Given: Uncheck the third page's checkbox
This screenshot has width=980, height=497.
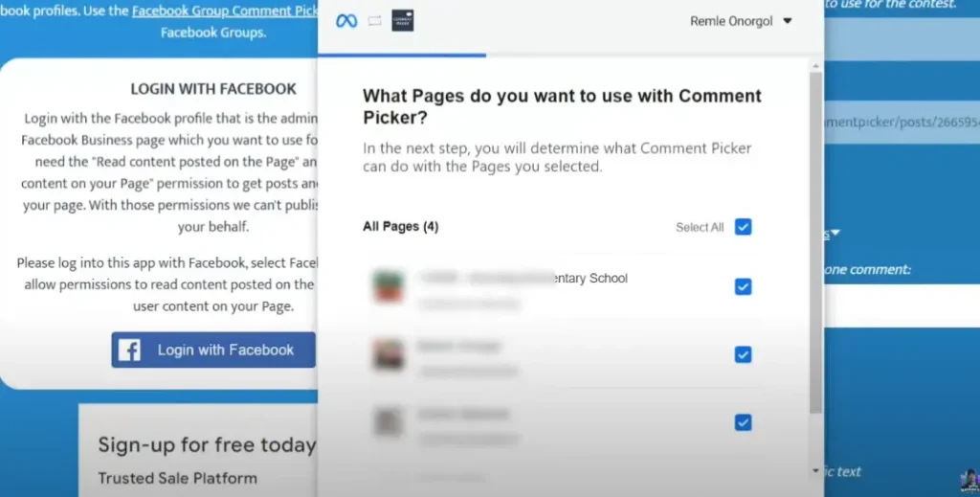Looking at the screenshot, I should tap(743, 422).
